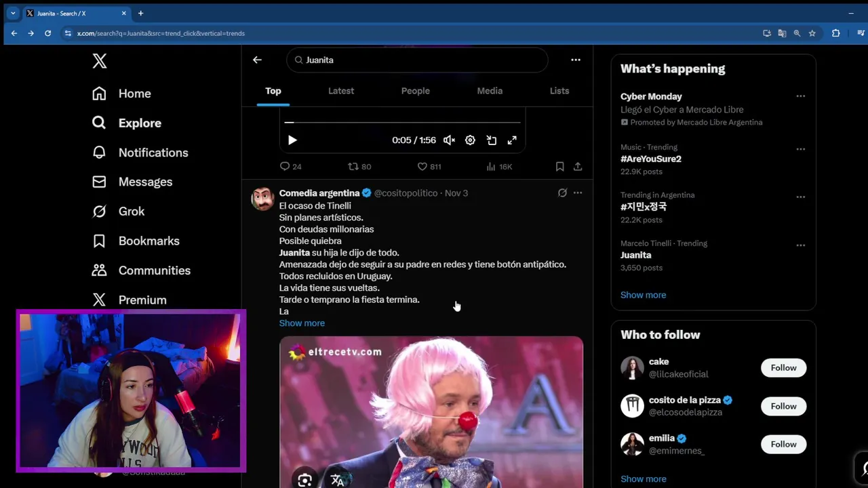Viewport: 868px width, 488px height.
Task: Open the Tinelli clown wig image
Action: [x=431, y=412]
